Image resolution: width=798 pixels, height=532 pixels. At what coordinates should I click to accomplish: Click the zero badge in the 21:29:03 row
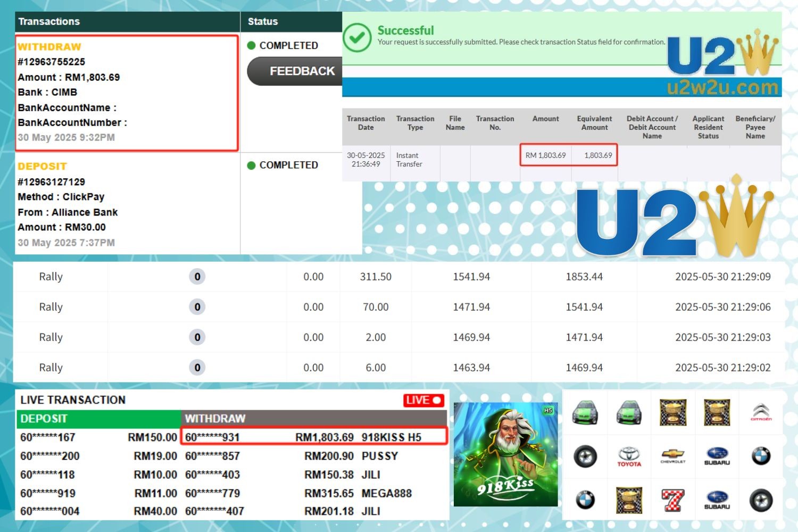coord(197,337)
